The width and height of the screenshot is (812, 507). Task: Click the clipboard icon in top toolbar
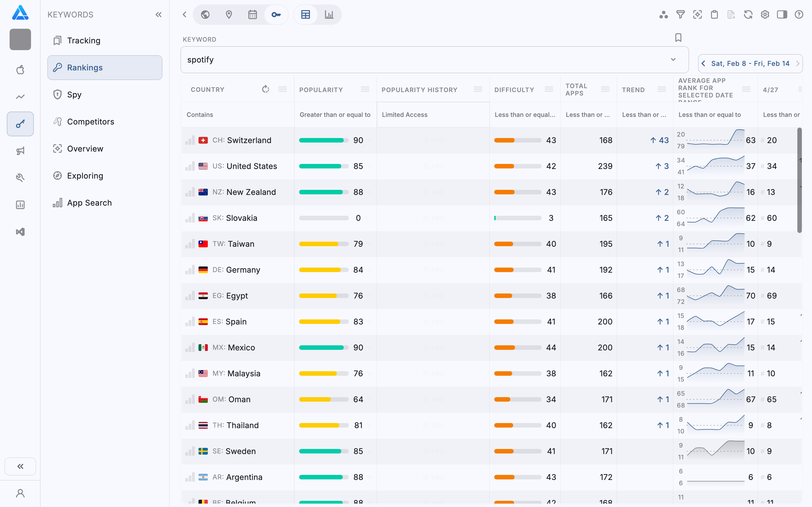[714, 14]
